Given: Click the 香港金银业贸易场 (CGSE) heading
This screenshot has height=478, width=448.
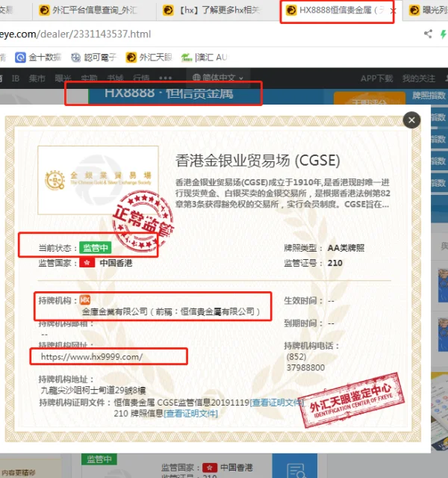Looking at the screenshot, I should point(258,161).
